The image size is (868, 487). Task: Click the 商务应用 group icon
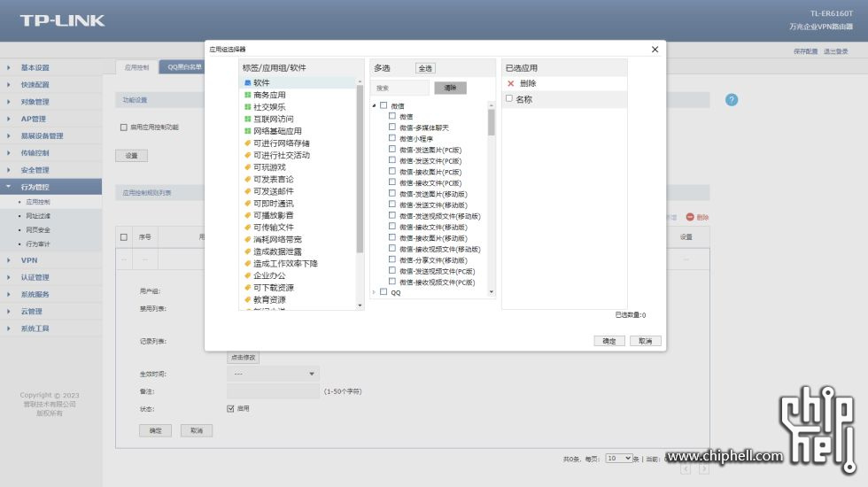click(x=247, y=96)
